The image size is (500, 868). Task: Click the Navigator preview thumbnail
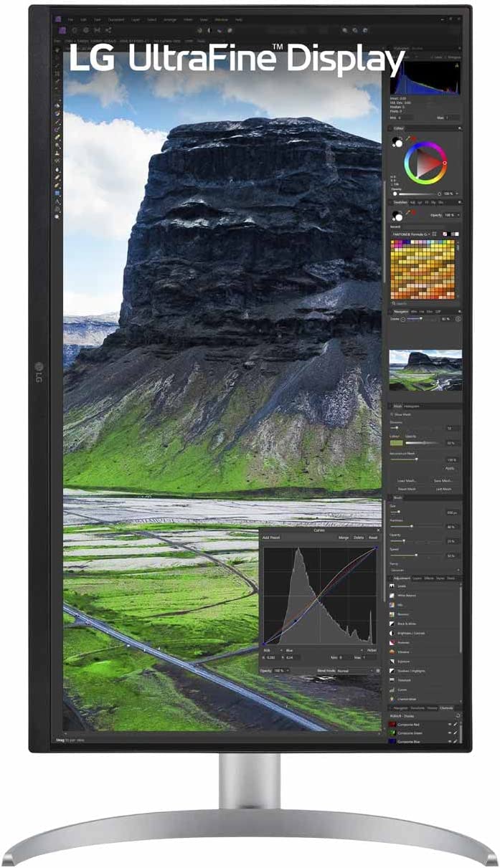point(425,370)
